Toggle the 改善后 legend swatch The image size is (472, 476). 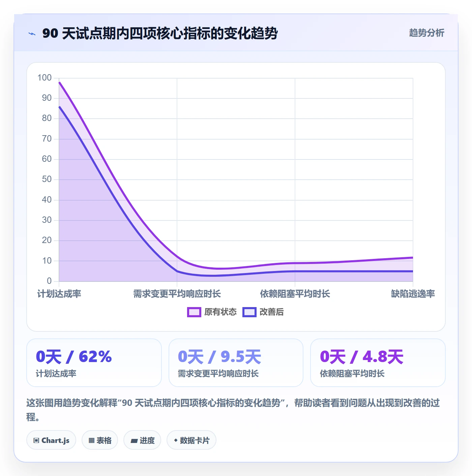(249, 312)
